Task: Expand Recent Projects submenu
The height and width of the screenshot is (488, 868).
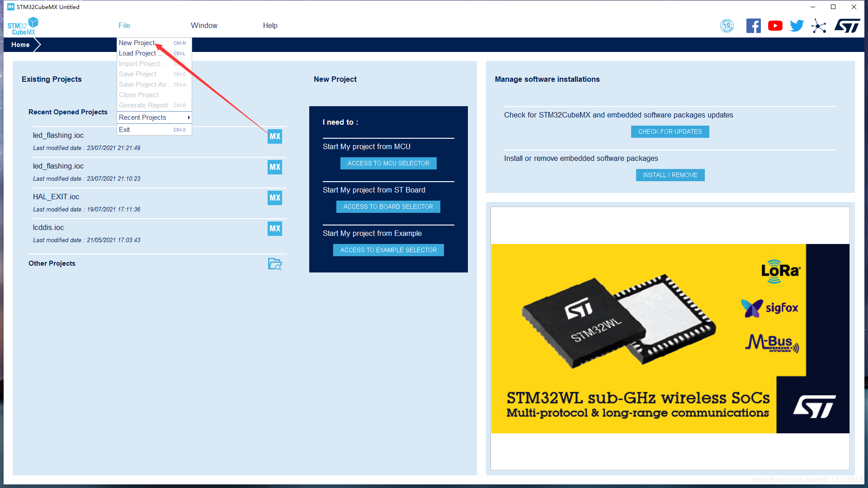Action: tap(154, 117)
